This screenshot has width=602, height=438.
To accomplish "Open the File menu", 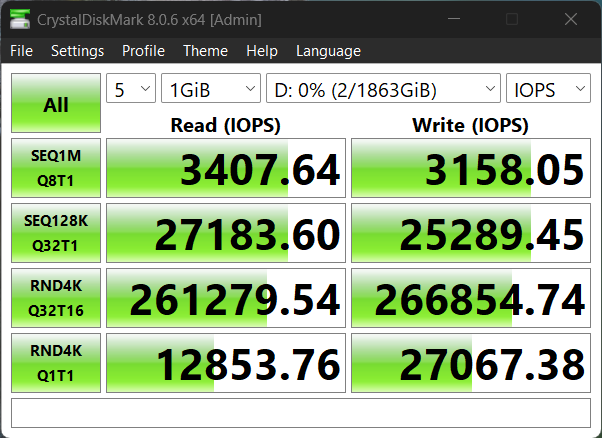I will coord(21,51).
